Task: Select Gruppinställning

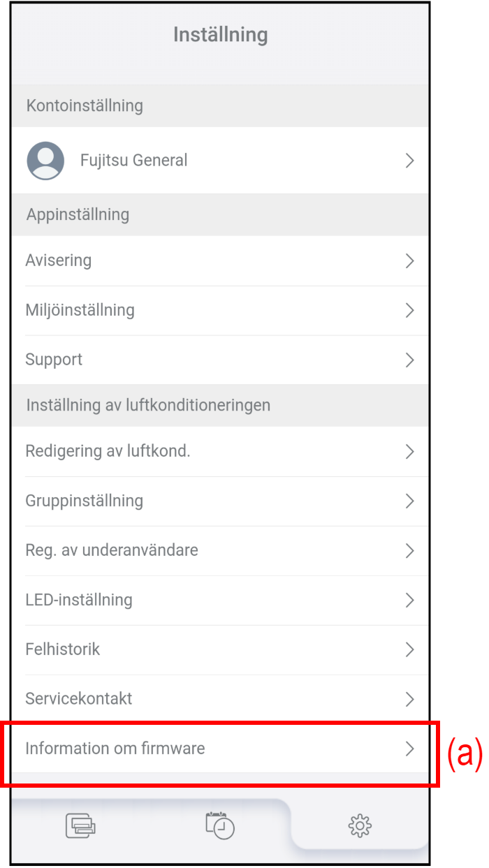Action: pos(84,501)
